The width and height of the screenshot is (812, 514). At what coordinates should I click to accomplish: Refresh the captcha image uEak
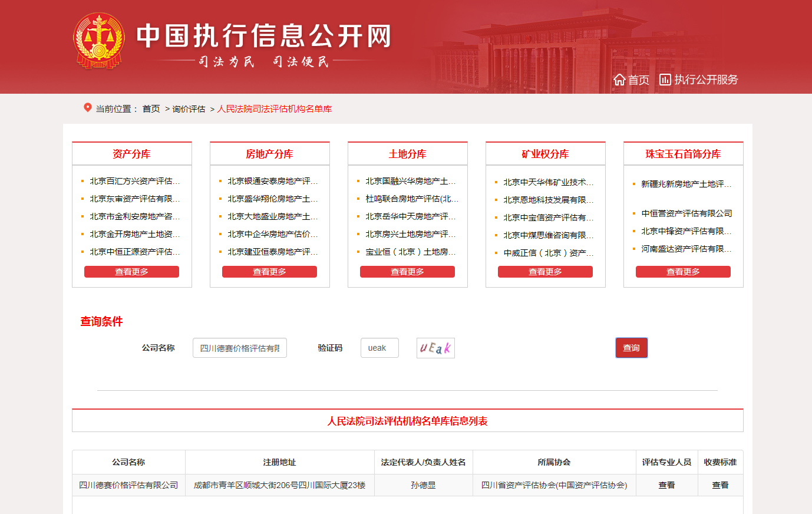pyautogui.click(x=435, y=348)
